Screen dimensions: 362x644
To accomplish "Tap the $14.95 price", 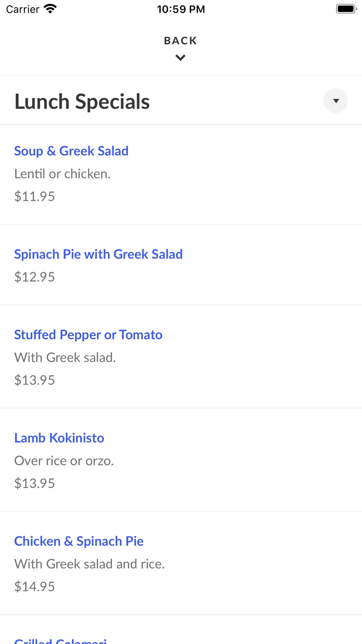I will tap(34, 586).
